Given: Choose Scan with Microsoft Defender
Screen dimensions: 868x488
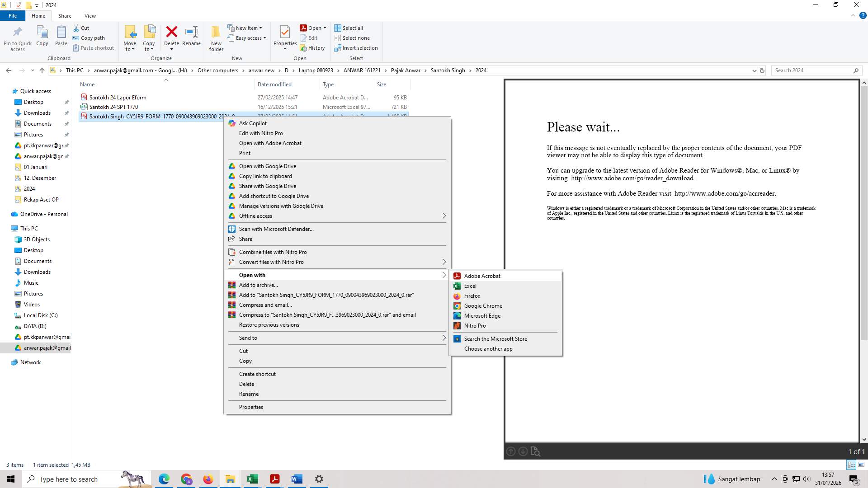Looking at the screenshot, I should pyautogui.click(x=276, y=229).
